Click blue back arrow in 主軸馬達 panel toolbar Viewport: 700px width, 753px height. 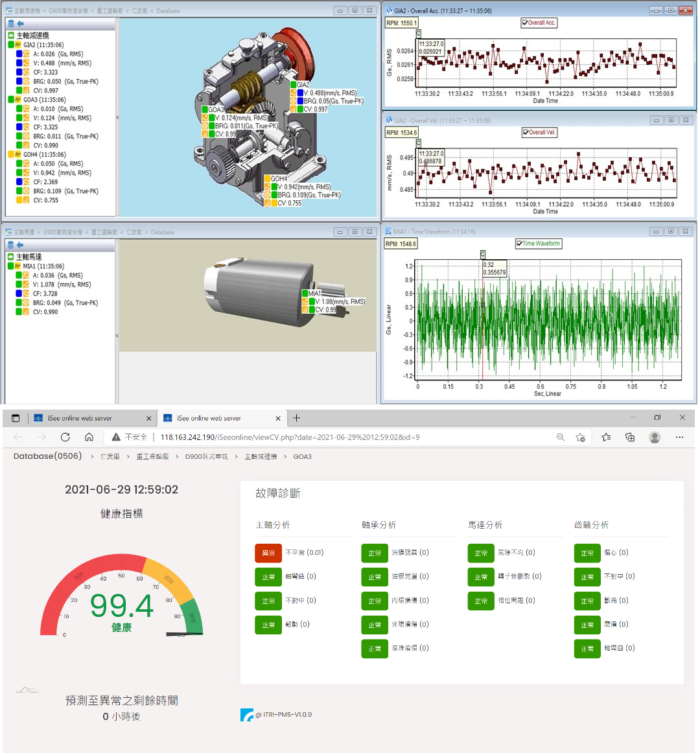20,245
